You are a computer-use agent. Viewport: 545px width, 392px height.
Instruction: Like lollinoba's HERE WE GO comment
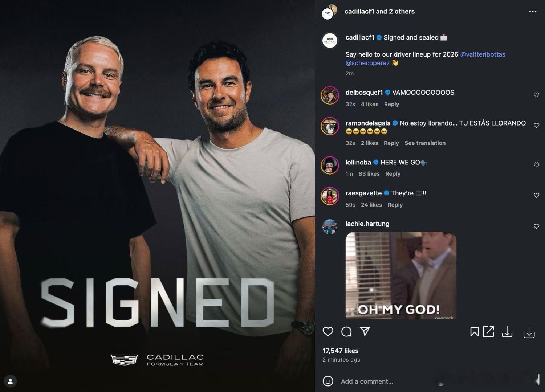click(536, 165)
